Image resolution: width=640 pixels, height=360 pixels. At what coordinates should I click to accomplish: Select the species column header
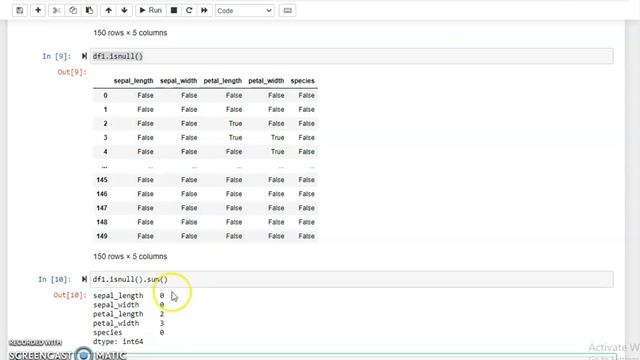[x=302, y=81]
